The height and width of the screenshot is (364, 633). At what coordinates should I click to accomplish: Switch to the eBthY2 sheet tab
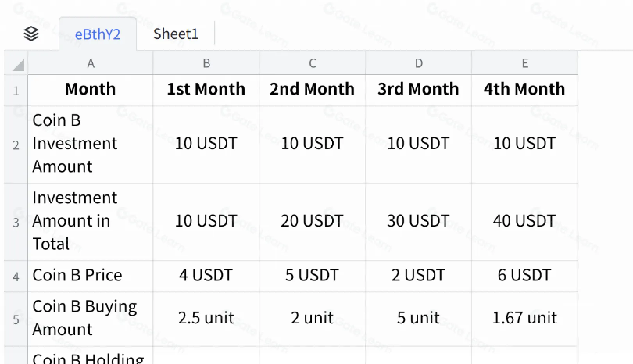point(98,34)
